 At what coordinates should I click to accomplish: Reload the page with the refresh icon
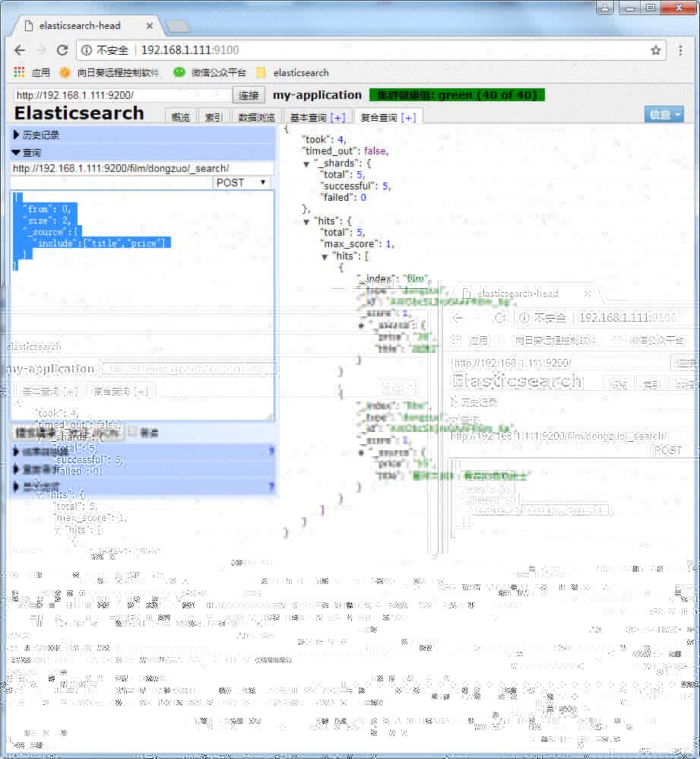[63, 49]
